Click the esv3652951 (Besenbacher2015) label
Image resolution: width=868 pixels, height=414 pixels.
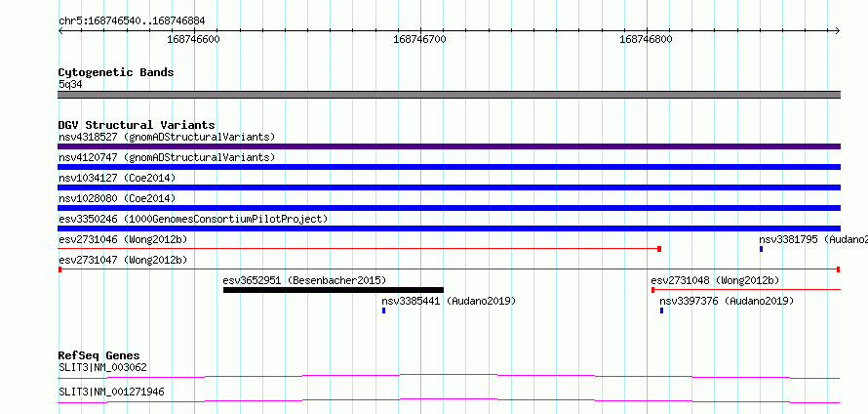(x=304, y=280)
